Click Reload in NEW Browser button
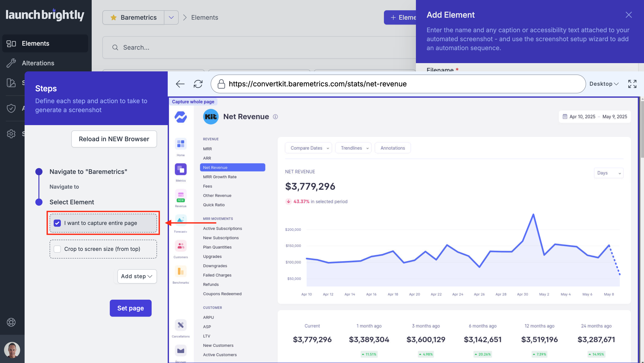This screenshot has height=363, width=644. click(x=114, y=139)
